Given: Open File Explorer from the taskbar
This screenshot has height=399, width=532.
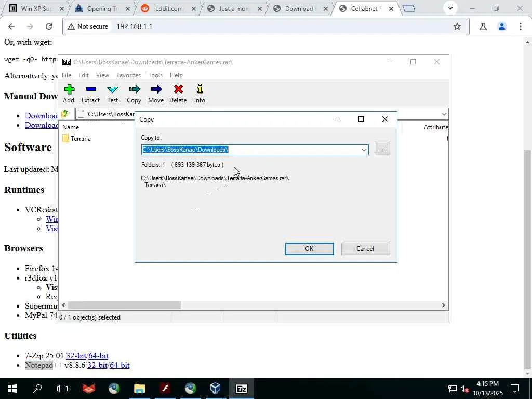Looking at the screenshot, I should click(139, 389).
